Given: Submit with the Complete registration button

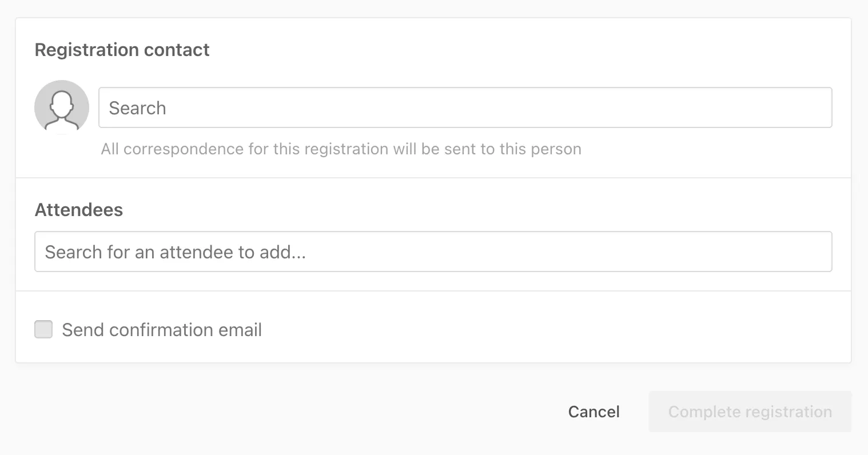Looking at the screenshot, I should pyautogui.click(x=750, y=412).
